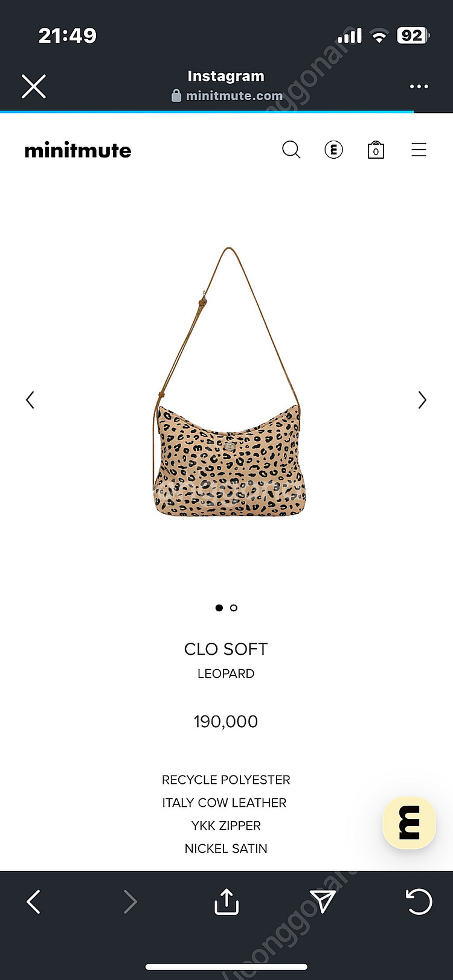The width and height of the screenshot is (453, 980).
Task: Show the next product image arrow
Action: coord(422,399)
